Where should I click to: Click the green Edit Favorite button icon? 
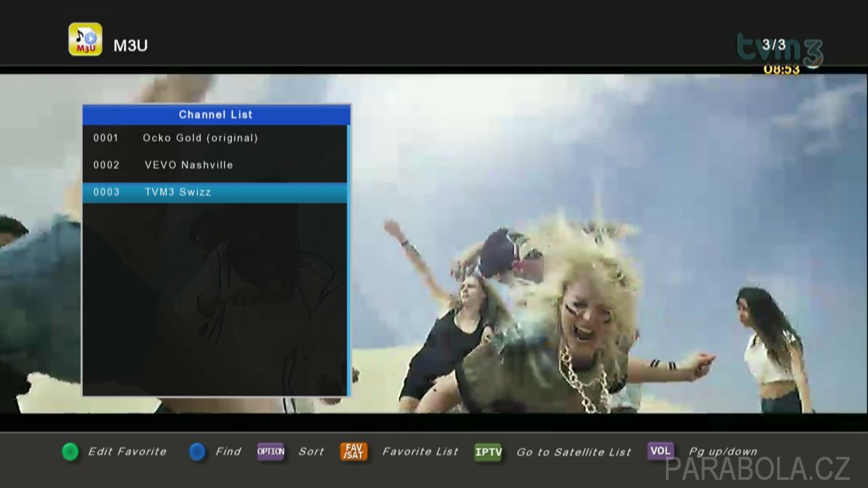point(70,452)
